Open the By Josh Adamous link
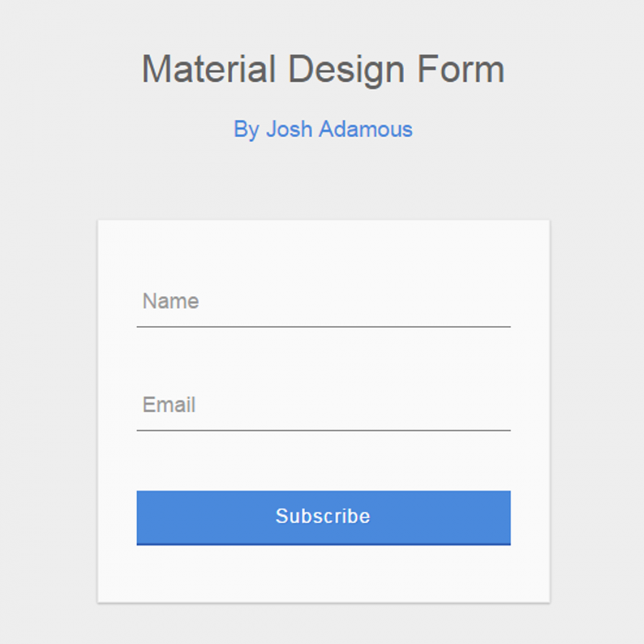Viewport: 644px width, 644px height. pyautogui.click(x=323, y=130)
